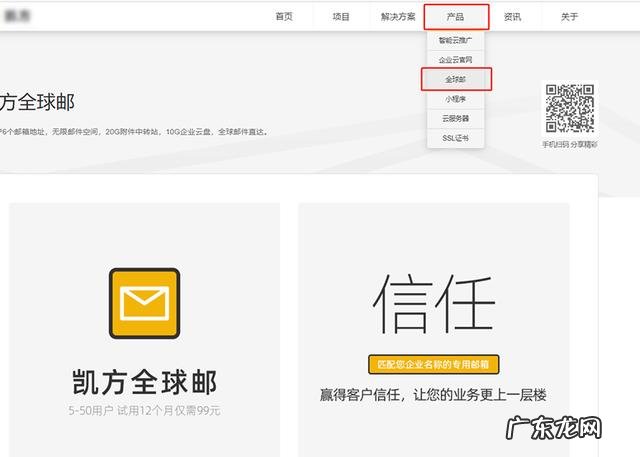
Task: Click the 无限邮件空间 description line
Action: tap(134, 132)
